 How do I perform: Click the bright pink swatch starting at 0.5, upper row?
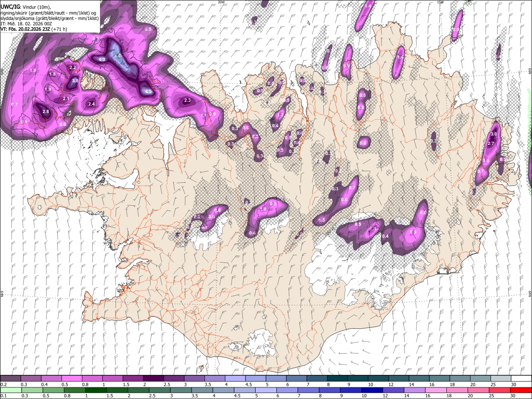point(72,379)
